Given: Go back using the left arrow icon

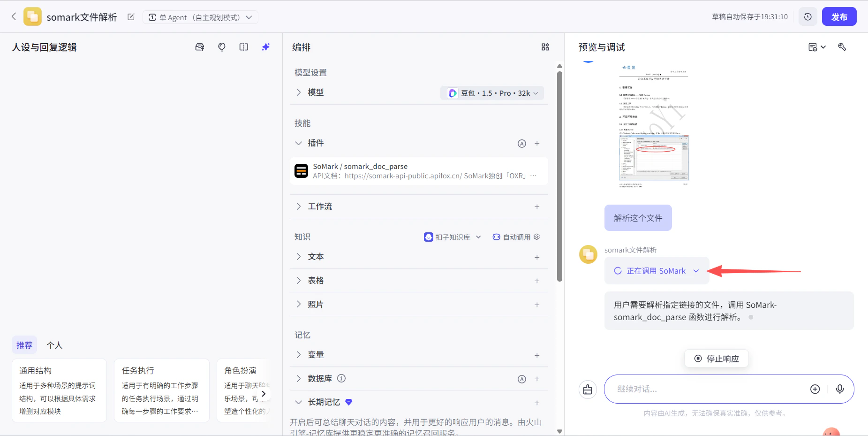Looking at the screenshot, I should tap(14, 16).
